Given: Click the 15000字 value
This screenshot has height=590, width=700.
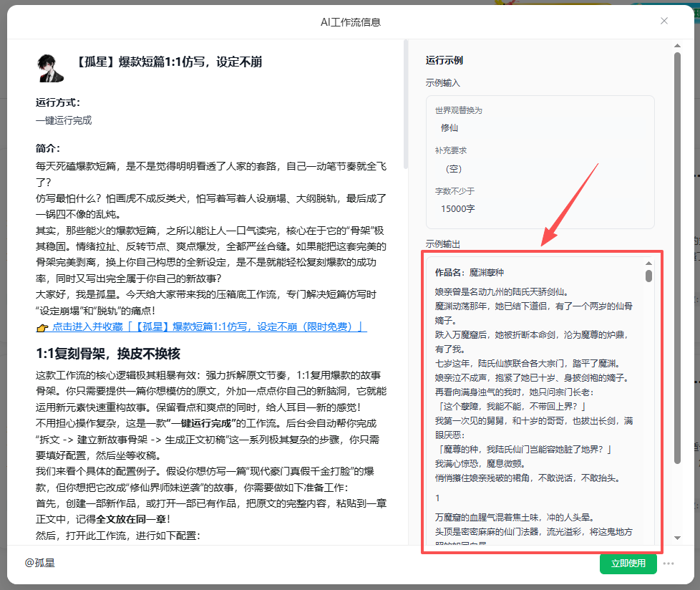Looking at the screenshot, I should (x=457, y=208).
